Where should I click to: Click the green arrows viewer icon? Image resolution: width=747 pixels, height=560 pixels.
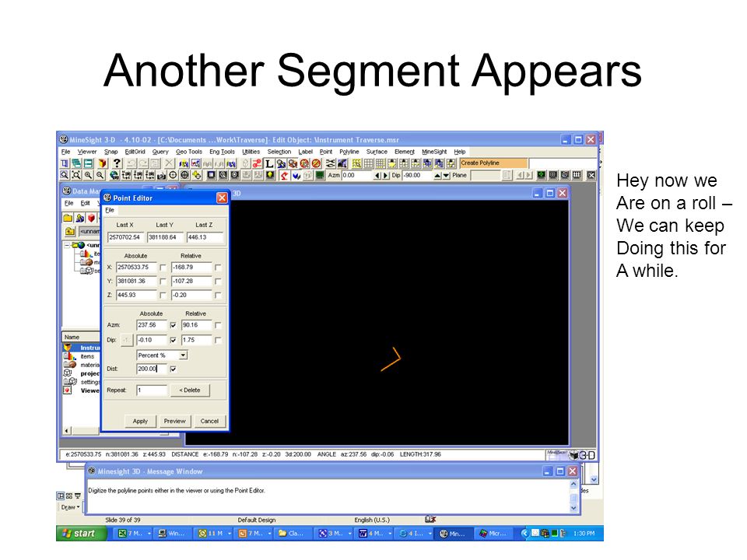pyautogui.click(x=541, y=175)
